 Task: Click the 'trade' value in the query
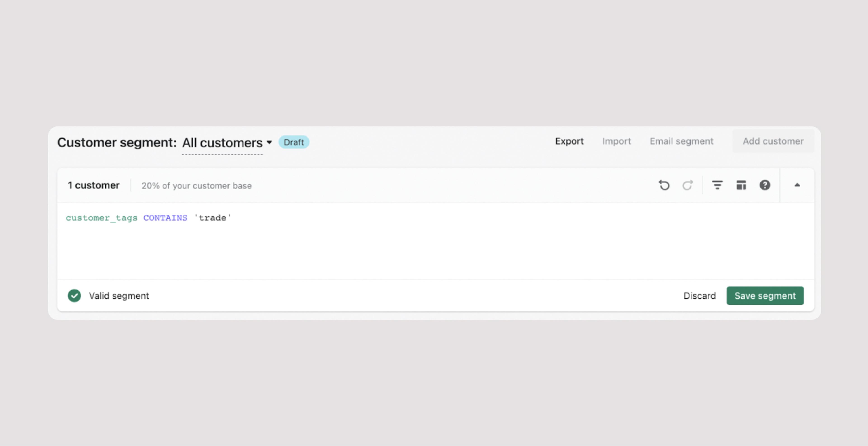click(212, 218)
